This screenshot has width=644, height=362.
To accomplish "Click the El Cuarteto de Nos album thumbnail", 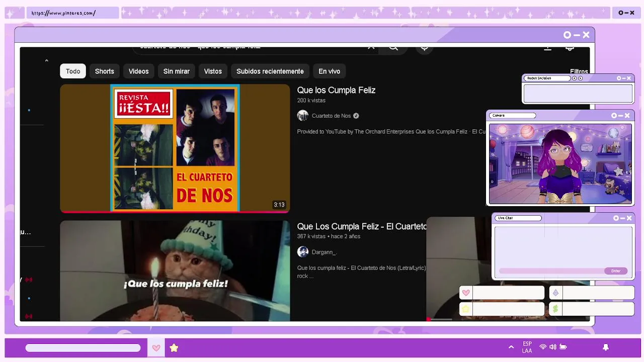I will [x=175, y=148].
